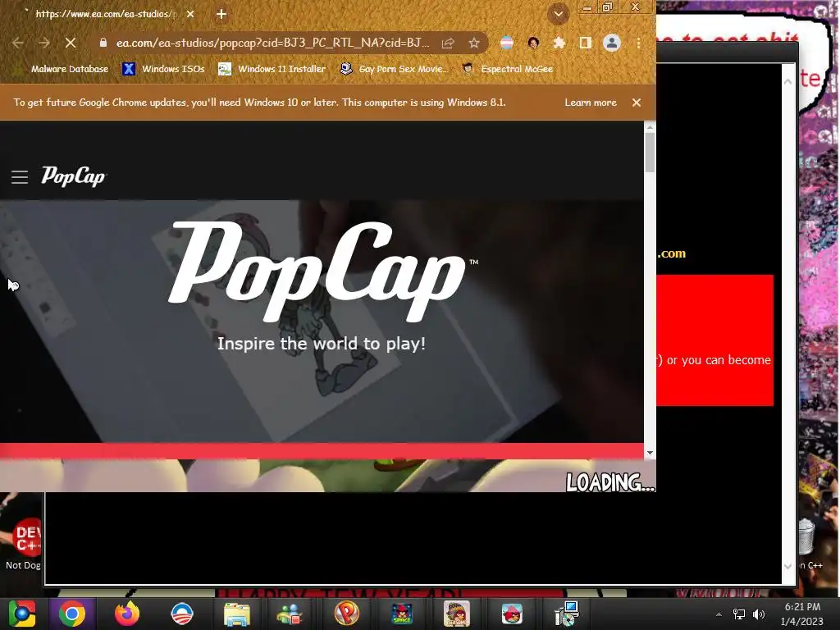This screenshot has width=840, height=630.
Task: Open the Extensions puzzle piece menu
Action: (559, 43)
